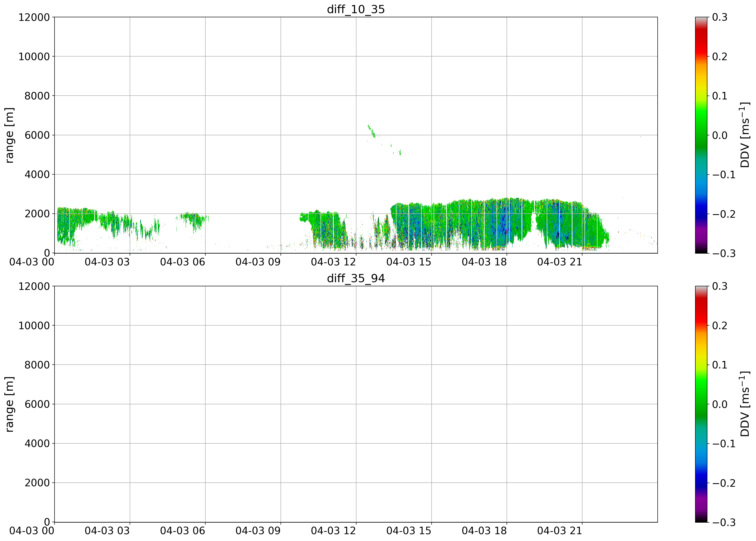Click y-axis tick 4000 of diff_35_94 plot
This screenshot has height=541, width=756.
(x=37, y=444)
